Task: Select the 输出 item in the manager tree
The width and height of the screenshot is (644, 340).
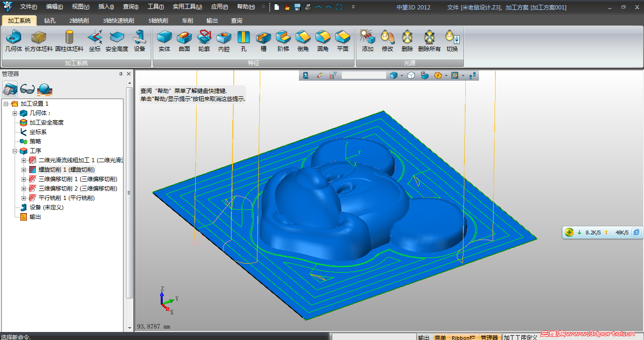Action: pyautogui.click(x=35, y=217)
